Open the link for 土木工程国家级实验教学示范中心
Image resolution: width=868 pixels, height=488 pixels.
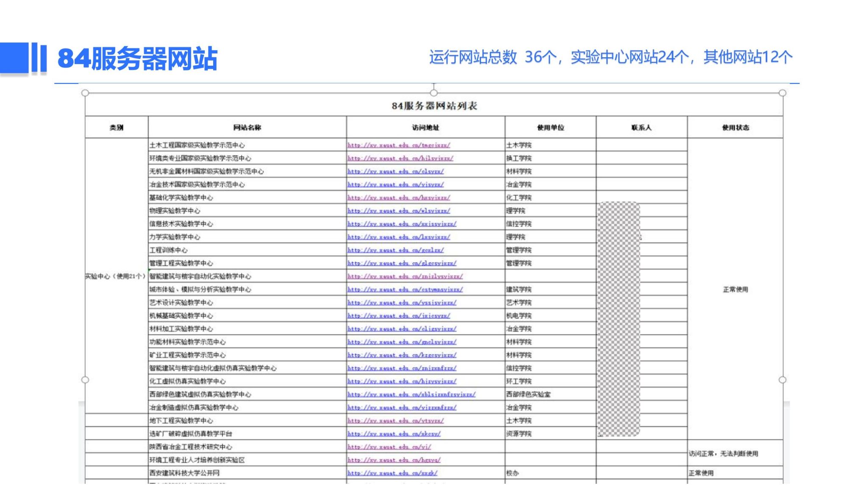click(x=399, y=145)
